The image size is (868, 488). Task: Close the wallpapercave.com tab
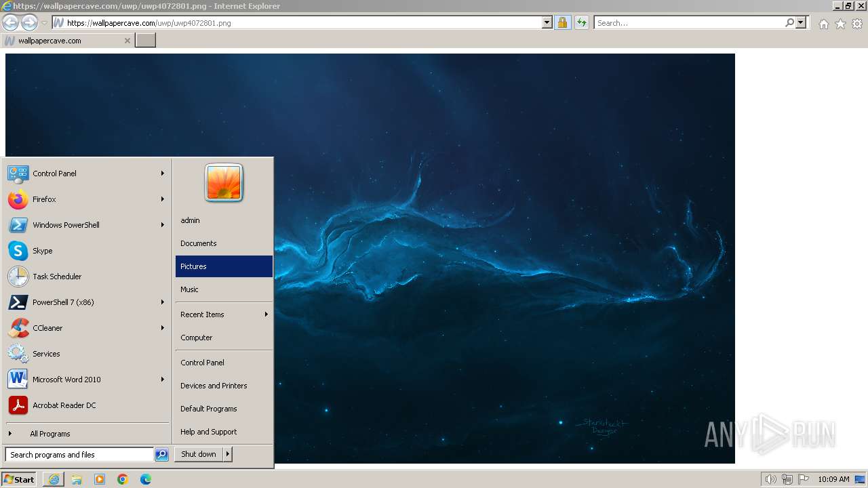(x=127, y=41)
